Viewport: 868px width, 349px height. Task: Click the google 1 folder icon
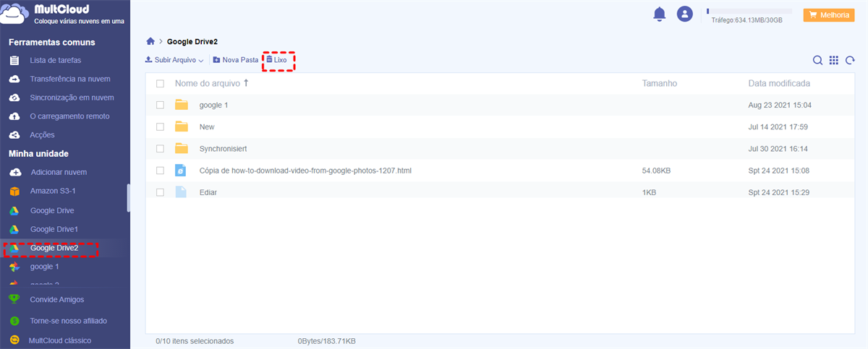182,105
